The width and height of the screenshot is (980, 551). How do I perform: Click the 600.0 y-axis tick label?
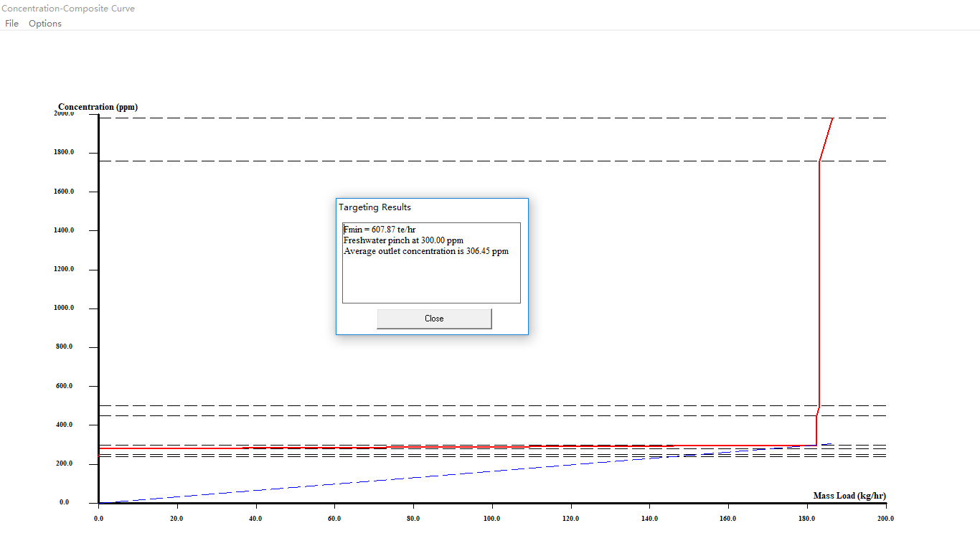(66, 386)
